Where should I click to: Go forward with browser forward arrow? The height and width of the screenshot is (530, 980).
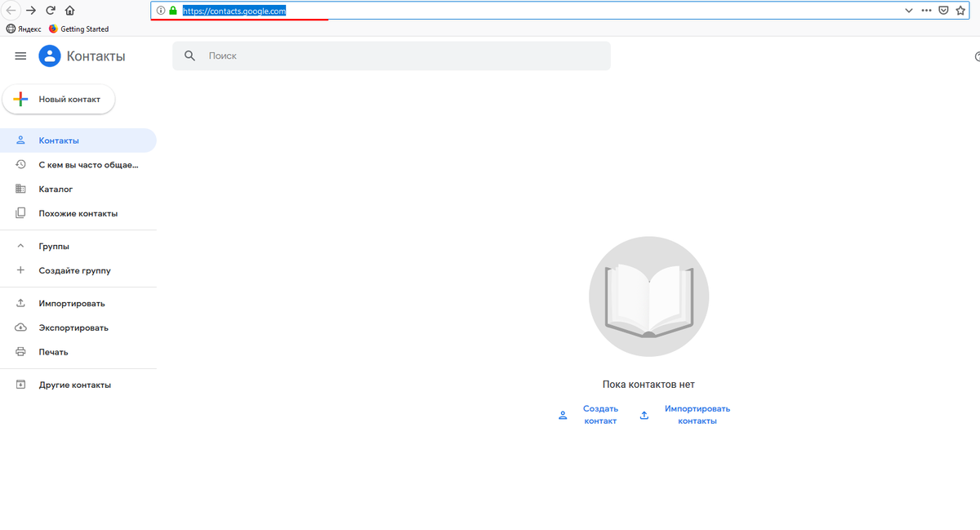pyautogui.click(x=31, y=11)
